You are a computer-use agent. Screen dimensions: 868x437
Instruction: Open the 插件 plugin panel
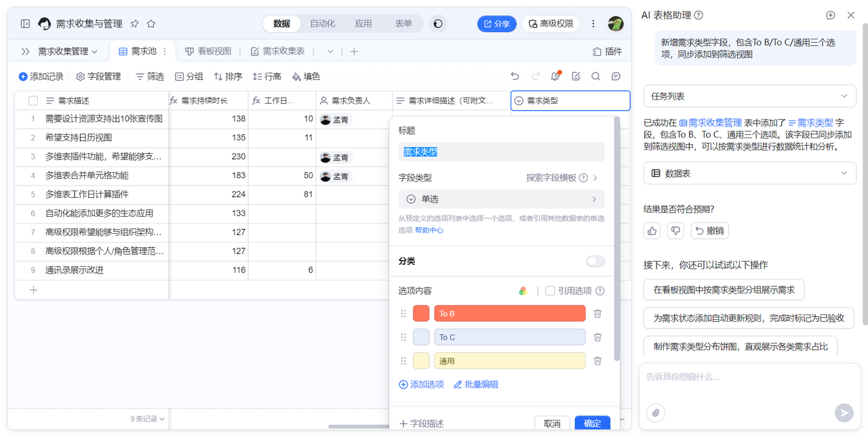[607, 51]
